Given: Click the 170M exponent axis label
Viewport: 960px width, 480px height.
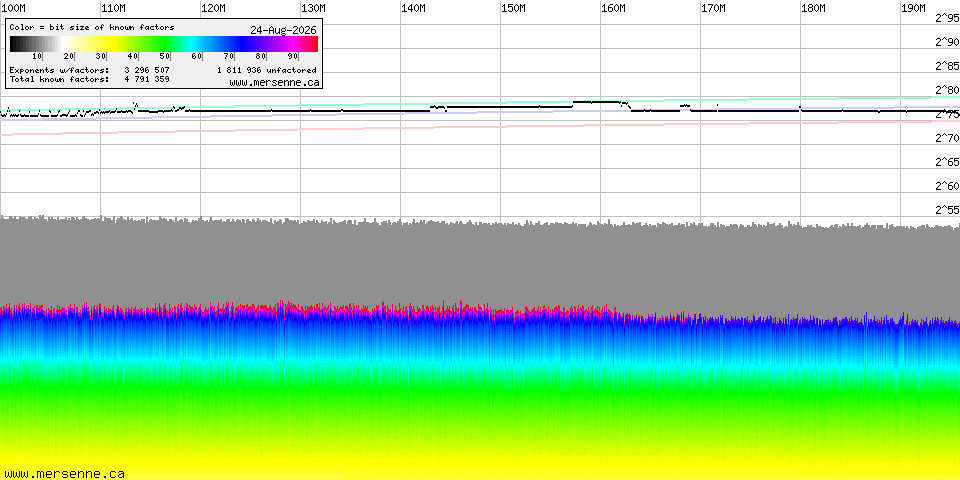Looking at the screenshot, I should click(713, 8).
